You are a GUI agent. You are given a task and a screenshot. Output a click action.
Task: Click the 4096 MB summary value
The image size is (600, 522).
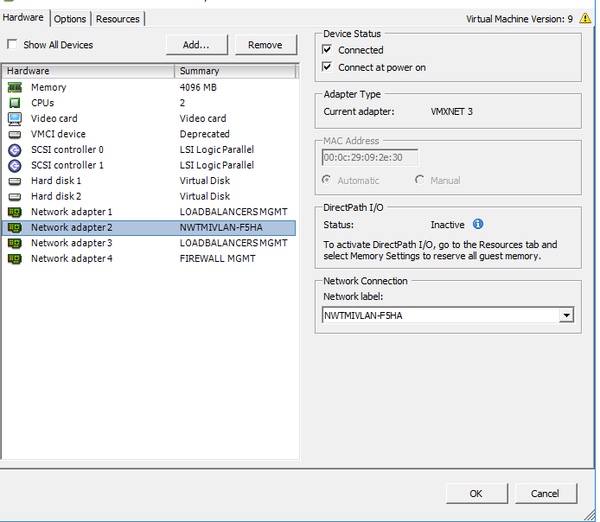click(198, 88)
